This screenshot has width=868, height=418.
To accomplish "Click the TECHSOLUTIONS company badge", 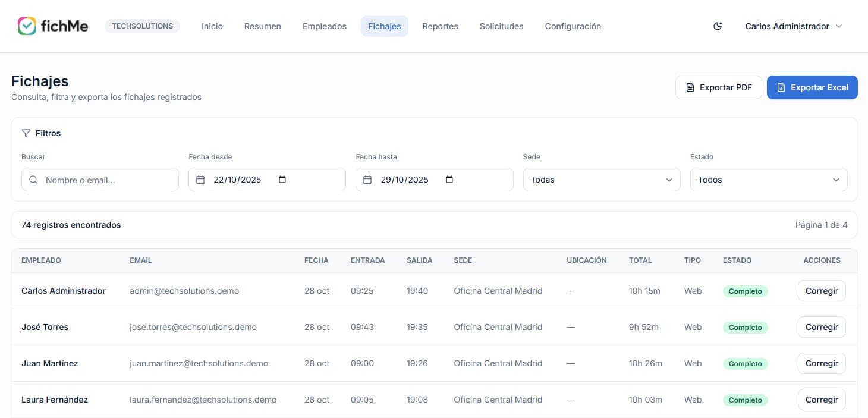I will (143, 26).
